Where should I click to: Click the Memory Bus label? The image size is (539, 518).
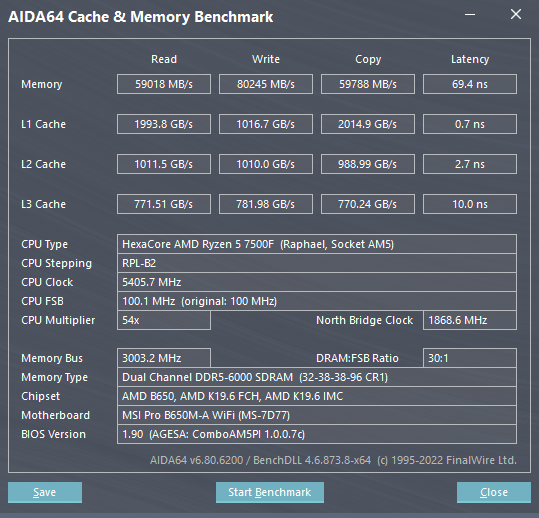(52, 358)
